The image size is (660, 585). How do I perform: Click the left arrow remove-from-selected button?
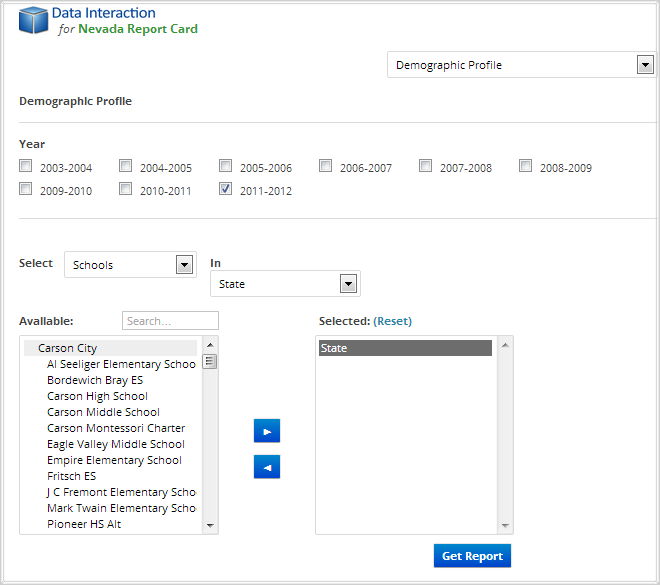(x=267, y=467)
